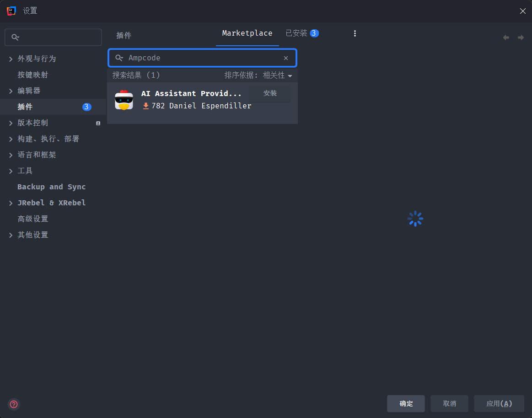Select 语言和框架 label in tree
The width and height of the screenshot is (532, 418).
[x=37, y=155]
